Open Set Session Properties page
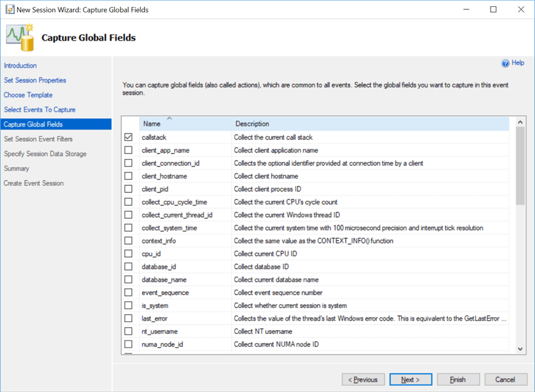Screen dimensions: 535x392 [x=35, y=80]
